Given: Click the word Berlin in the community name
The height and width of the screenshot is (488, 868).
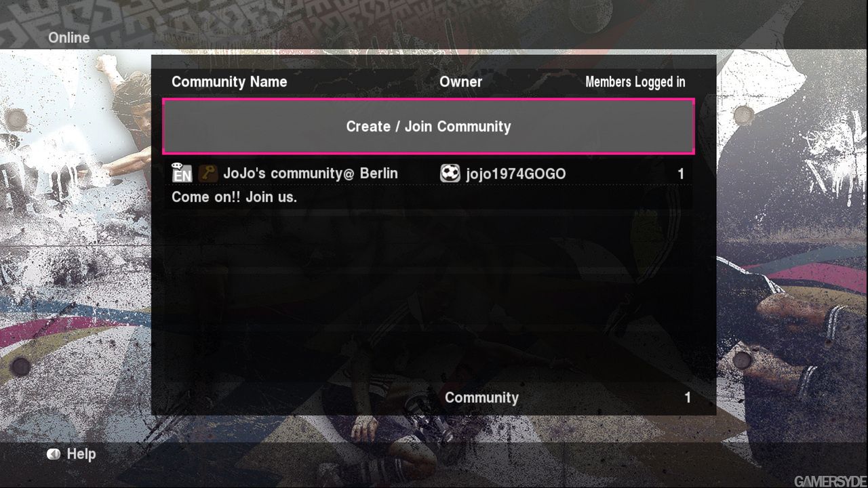Looking at the screenshot, I should 378,174.
